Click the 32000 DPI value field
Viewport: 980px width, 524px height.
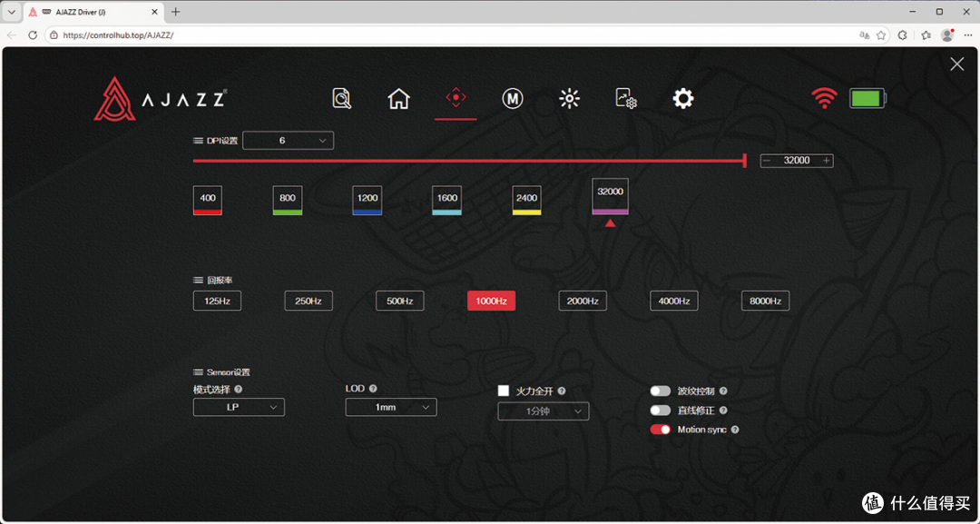tap(797, 161)
